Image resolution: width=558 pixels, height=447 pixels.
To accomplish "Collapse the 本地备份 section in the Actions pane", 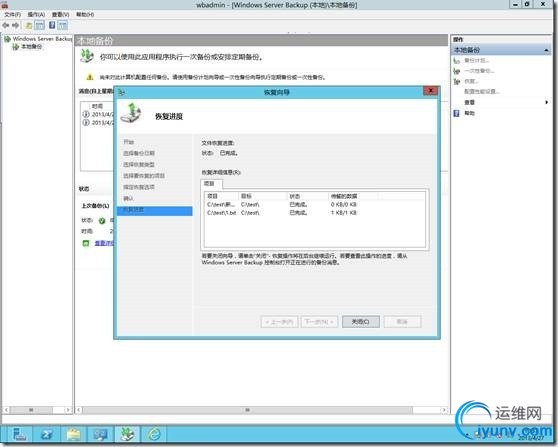I will [546, 50].
